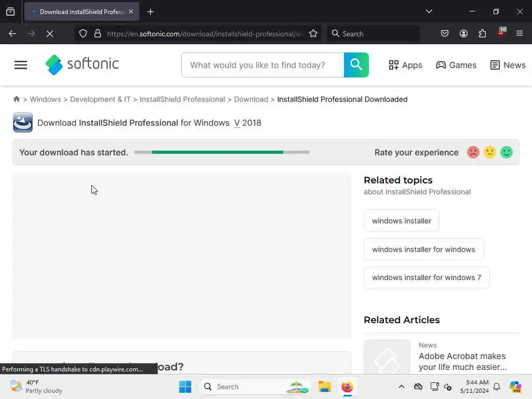This screenshot has width=532, height=399.
Task: Stop loading the page
Action: (x=50, y=34)
